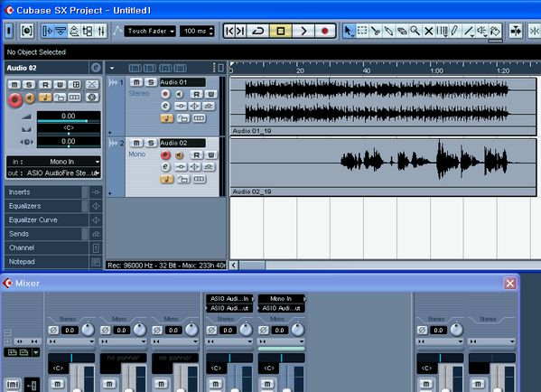
Task: Toggle global mute in Mixer common panel
Action: pyautogui.click(x=13, y=384)
